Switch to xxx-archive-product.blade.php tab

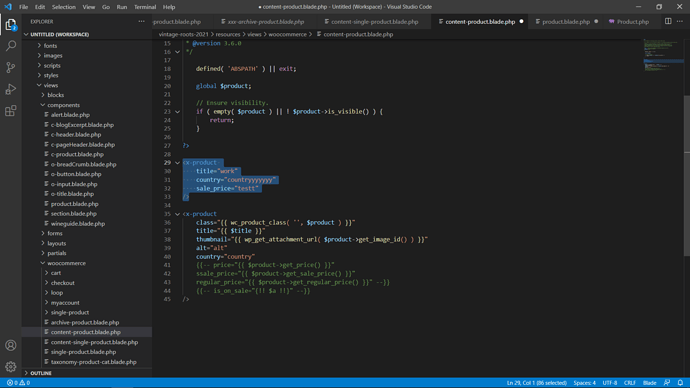tap(266, 22)
